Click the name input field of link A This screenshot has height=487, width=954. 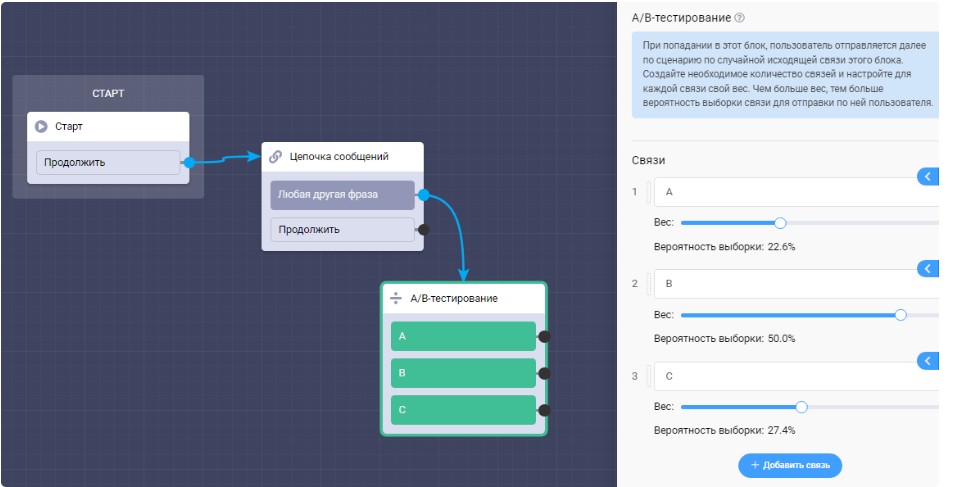point(790,192)
